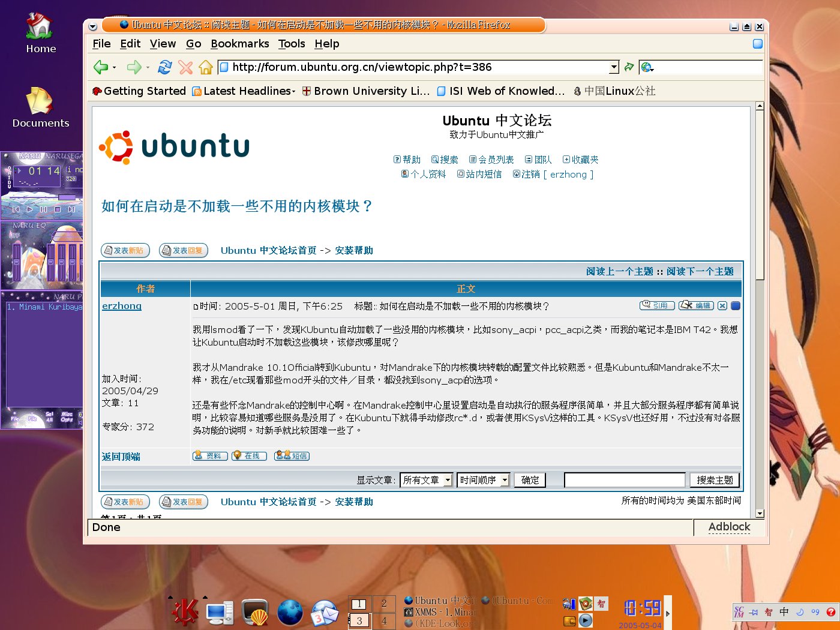
Task: Click the Firefox vertical scrollbar thumb
Action: (x=760, y=196)
